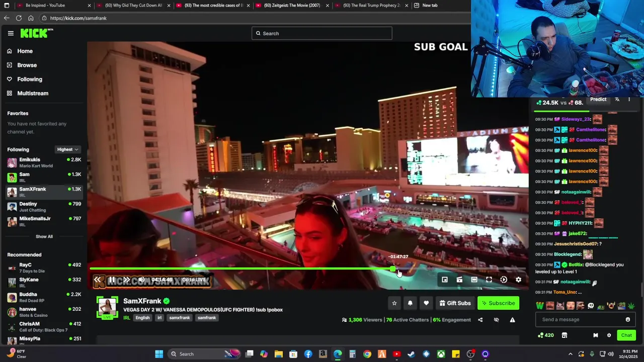
Task: Open the emoji picker smiley icon
Action: pyautogui.click(x=628, y=319)
